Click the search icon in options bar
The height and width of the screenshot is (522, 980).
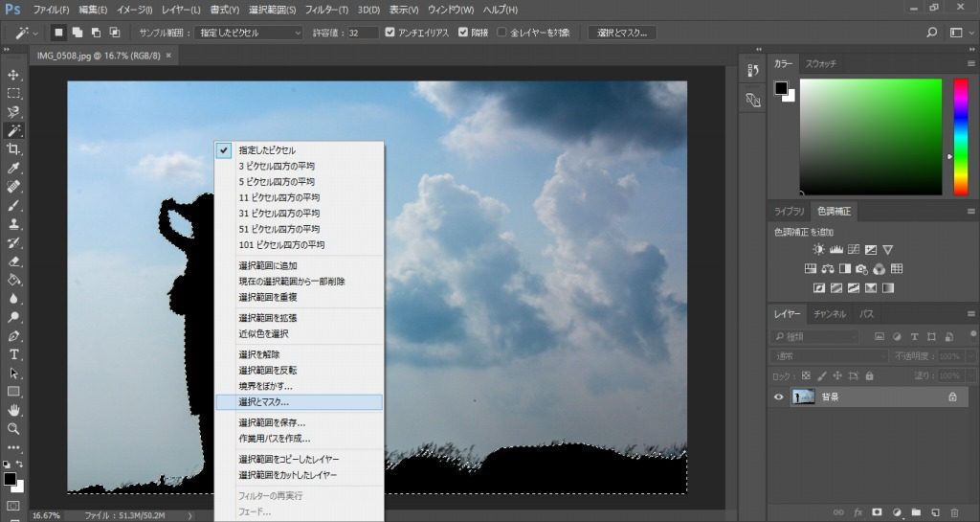pyautogui.click(x=932, y=33)
